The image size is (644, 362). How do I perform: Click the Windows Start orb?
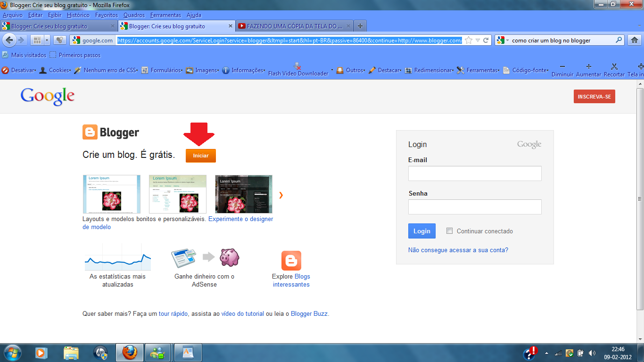[x=12, y=352]
